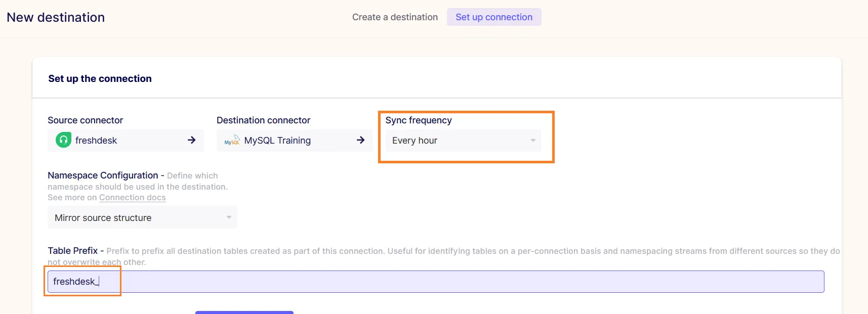Click the Destination connector label

[x=263, y=120]
